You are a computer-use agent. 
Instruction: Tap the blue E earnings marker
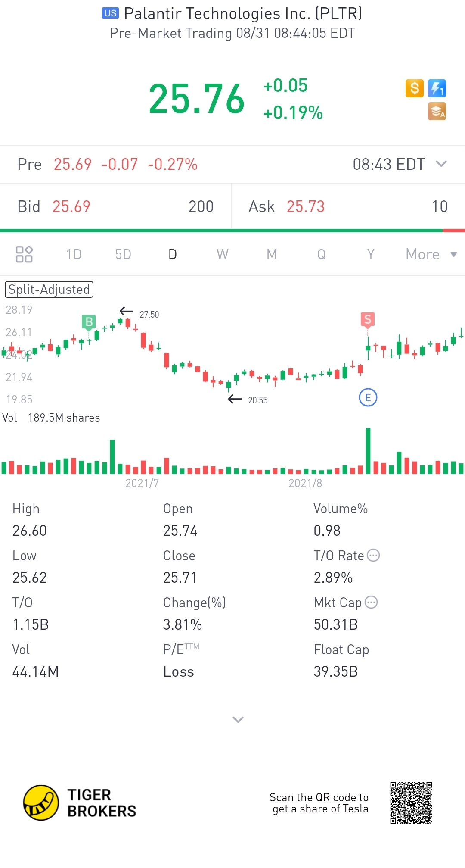[x=368, y=397]
